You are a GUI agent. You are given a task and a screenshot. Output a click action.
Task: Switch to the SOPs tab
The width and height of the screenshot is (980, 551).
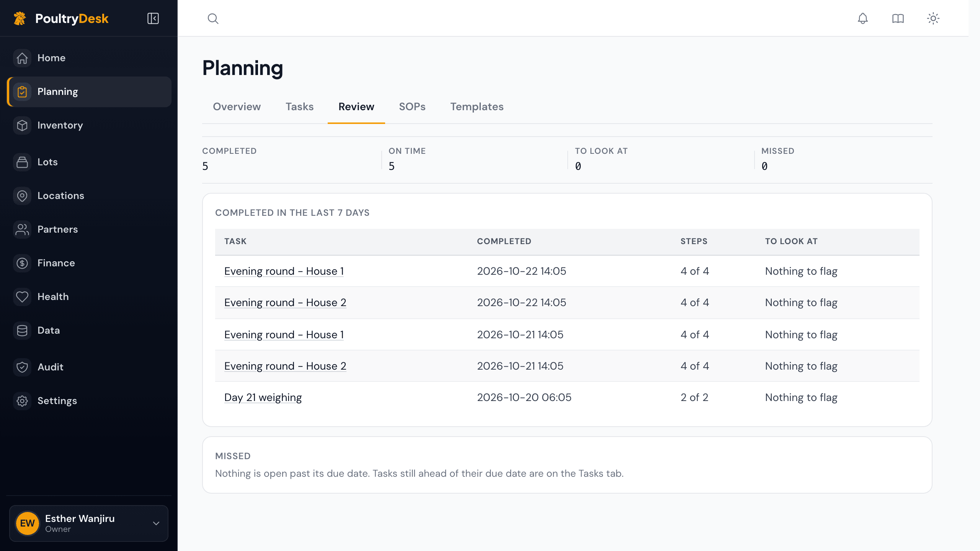click(412, 107)
